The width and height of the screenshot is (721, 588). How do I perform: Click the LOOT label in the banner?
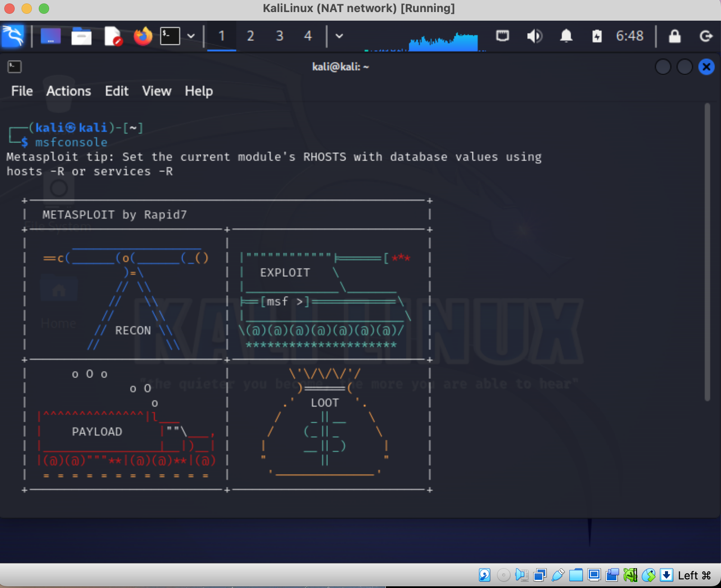click(x=325, y=403)
